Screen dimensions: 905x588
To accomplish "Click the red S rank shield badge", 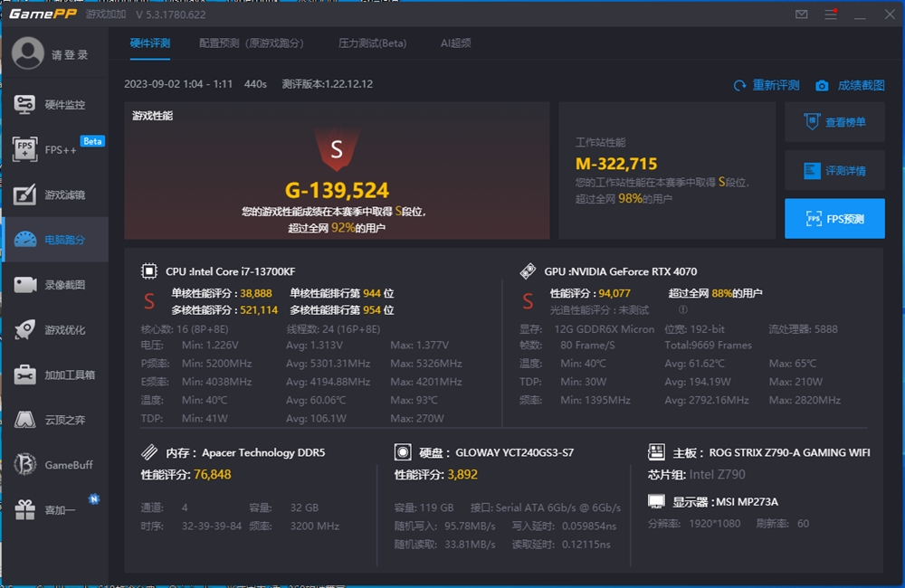I will 337,149.
